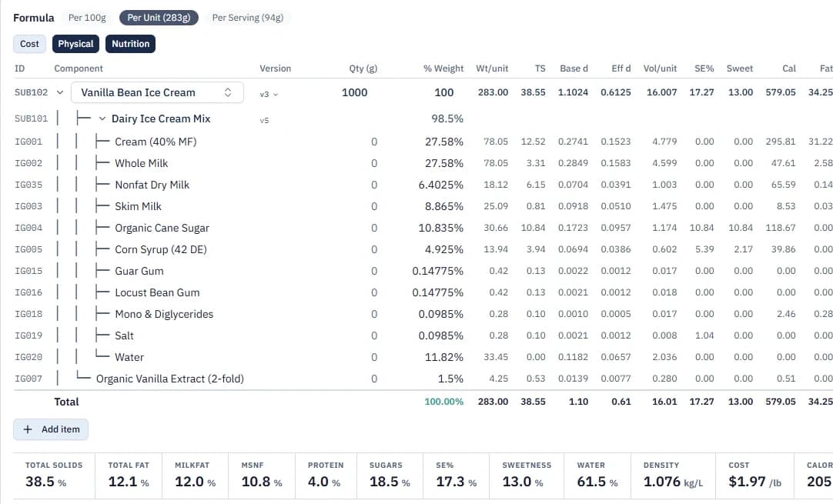The image size is (833, 504).
Task: Click the Sugars 18.5% summary card
Action: [390, 476]
